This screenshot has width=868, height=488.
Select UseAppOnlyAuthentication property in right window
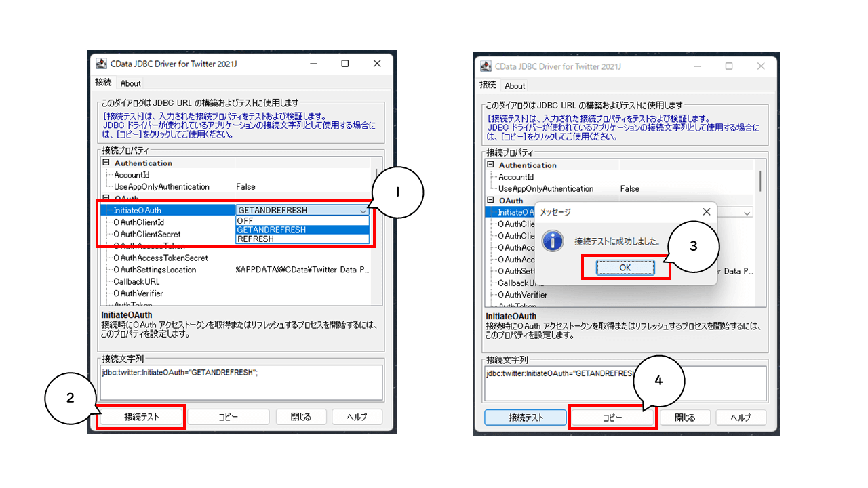point(546,188)
